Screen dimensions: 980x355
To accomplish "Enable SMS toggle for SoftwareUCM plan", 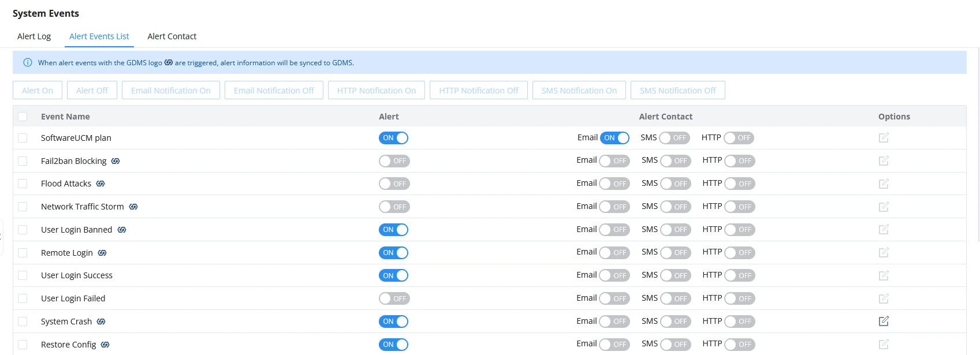I will (x=674, y=138).
